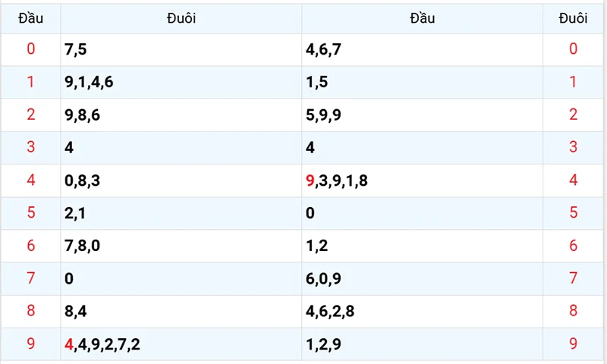Select the cell showing 0,8,3

[82, 180]
